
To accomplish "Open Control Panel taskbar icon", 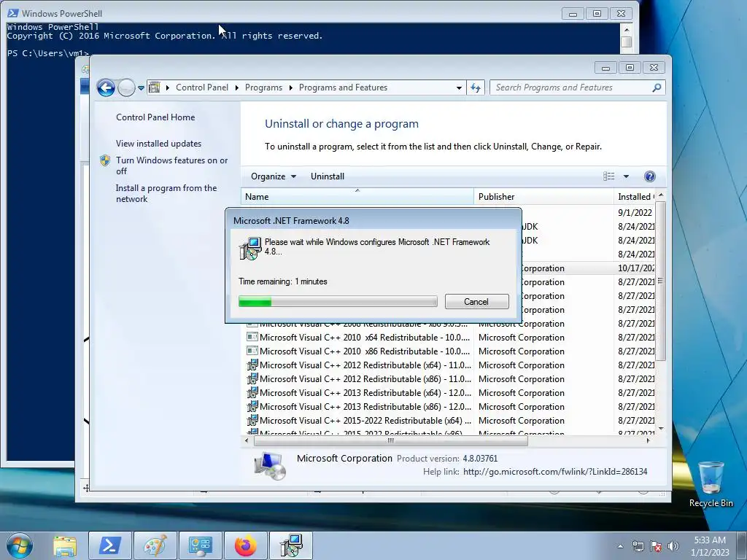I will pyautogui.click(x=200, y=545).
